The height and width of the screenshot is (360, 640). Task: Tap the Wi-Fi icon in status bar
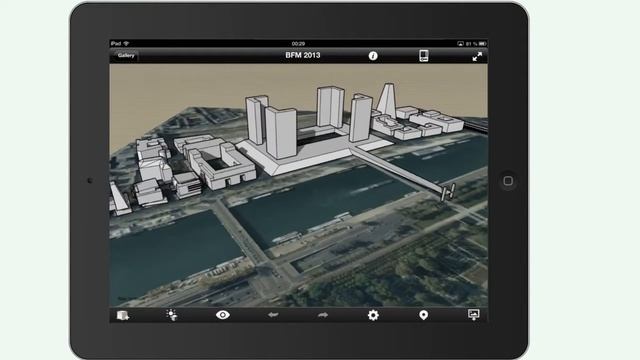(x=126, y=43)
